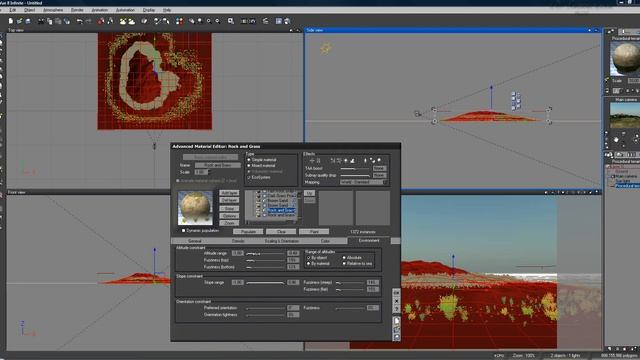Click the Cut toolbar icon

[41, 21]
